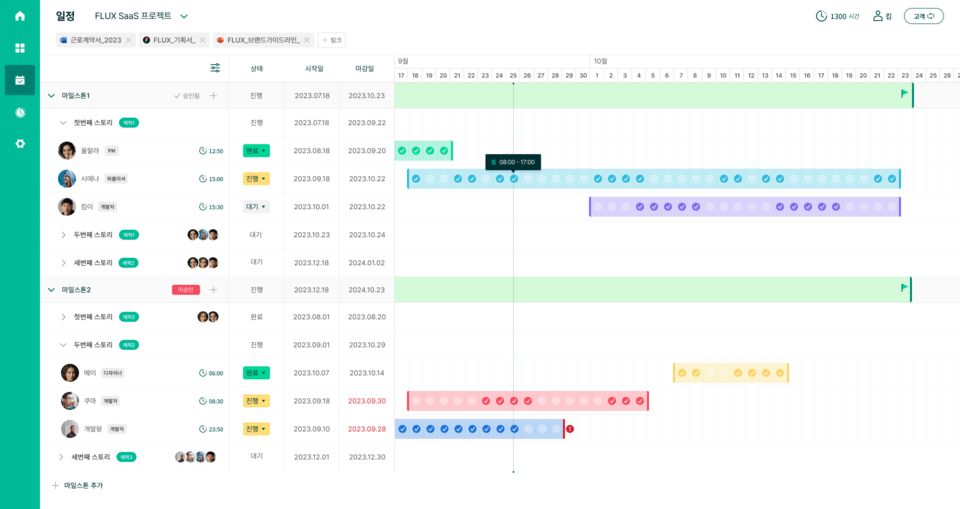The image size is (960, 509).
Task: Expand 두번째 스토리 under 마일스톤1
Action: click(63, 235)
